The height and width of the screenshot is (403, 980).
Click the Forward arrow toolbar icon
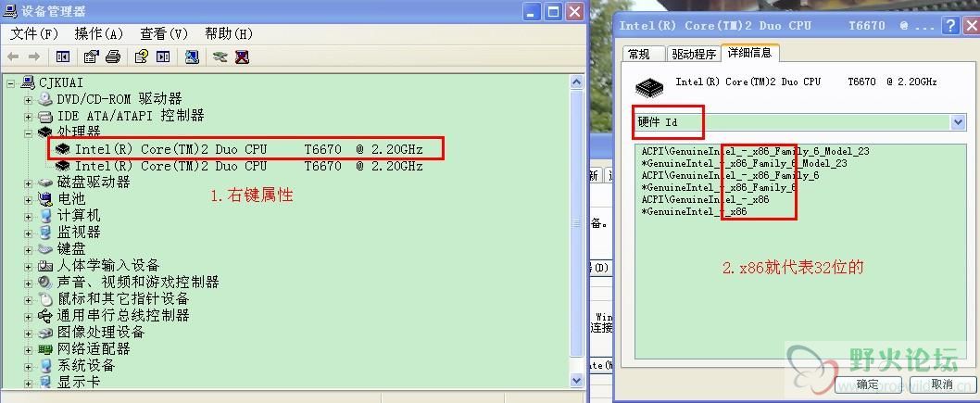click(33, 57)
